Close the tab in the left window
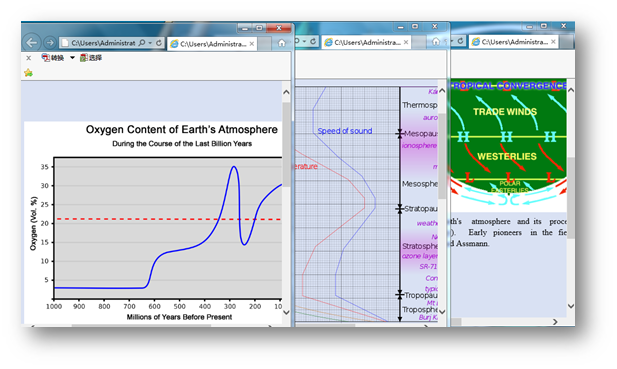The image size is (617, 369). coord(252,44)
